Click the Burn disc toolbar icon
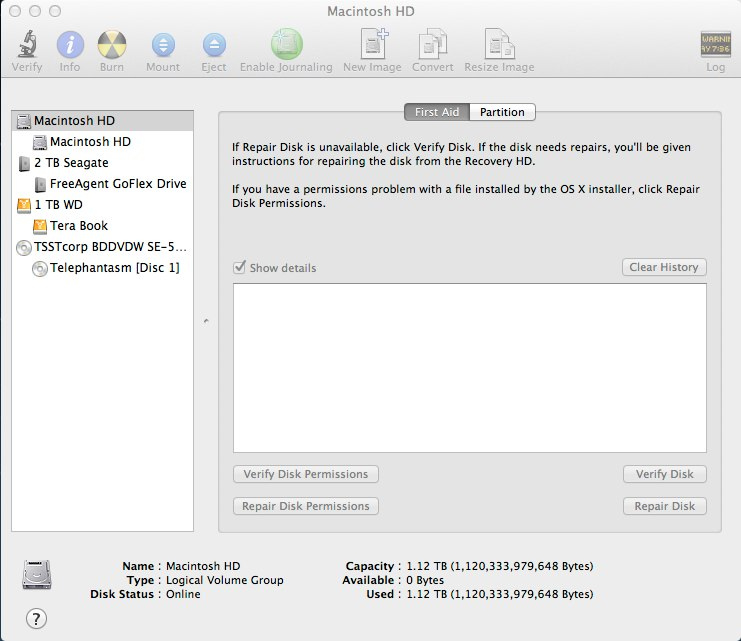 click(112, 44)
